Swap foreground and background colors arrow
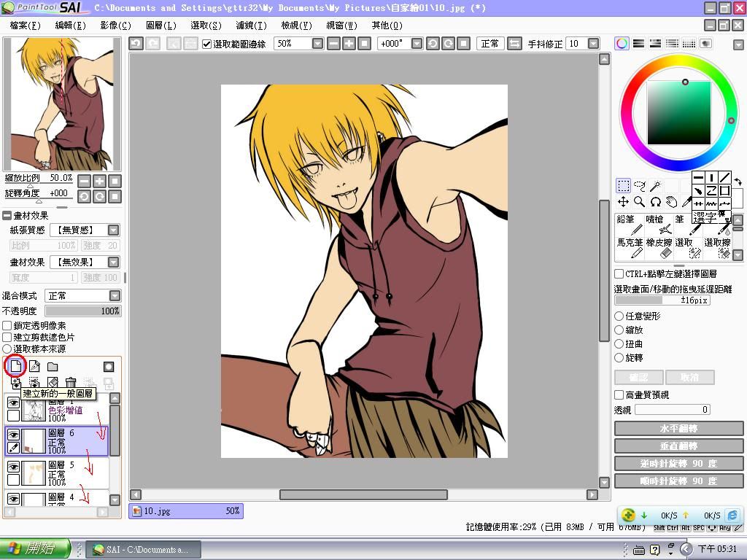The width and height of the screenshot is (747, 560). [x=738, y=182]
